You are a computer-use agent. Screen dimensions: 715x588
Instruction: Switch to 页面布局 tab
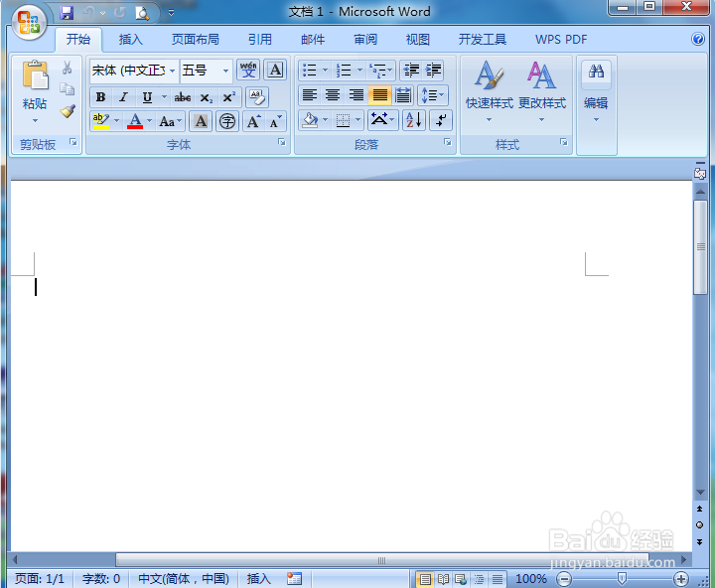click(196, 40)
